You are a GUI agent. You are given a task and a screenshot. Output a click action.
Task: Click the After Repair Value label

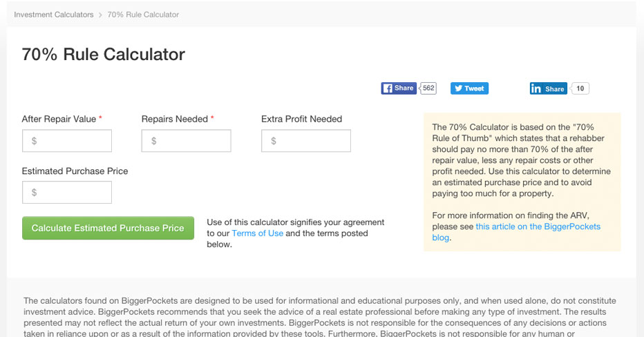click(59, 119)
